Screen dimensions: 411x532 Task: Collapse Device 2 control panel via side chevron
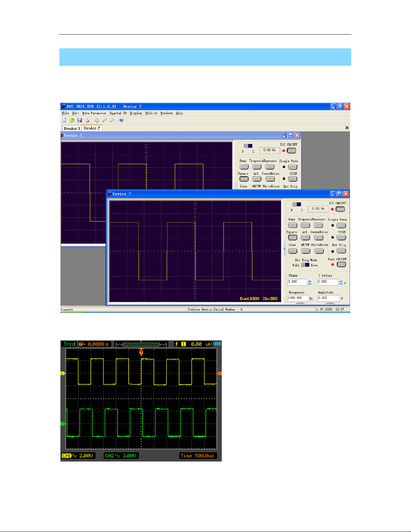[284, 249]
